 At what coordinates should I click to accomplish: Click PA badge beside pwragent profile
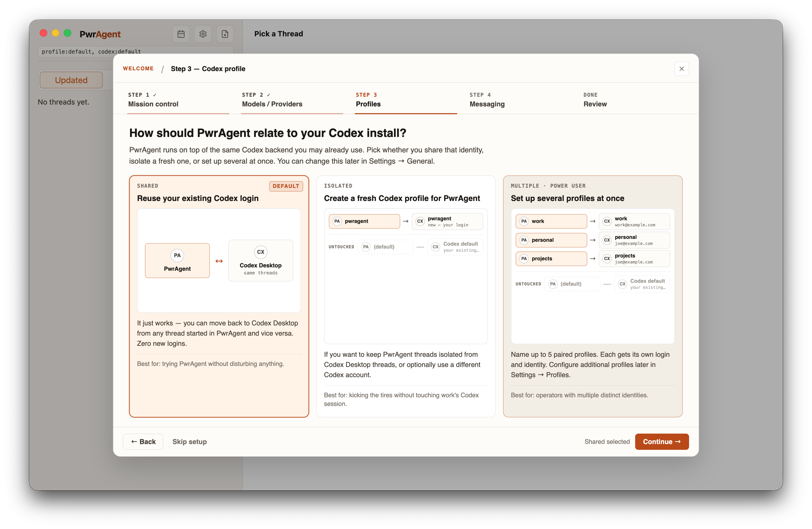pyautogui.click(x=337, y=221)
